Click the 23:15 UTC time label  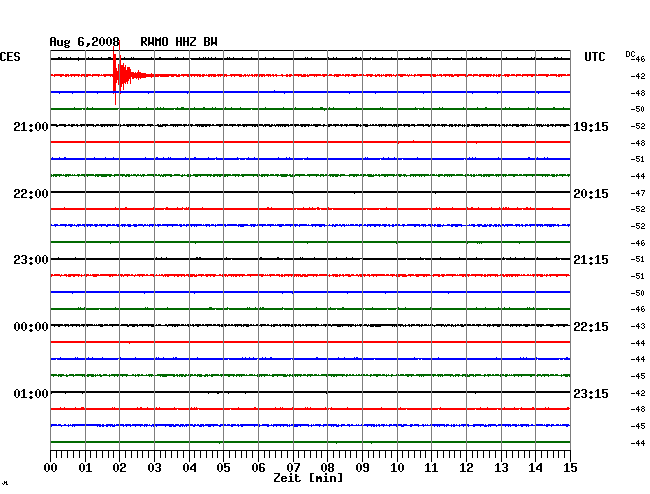(x=591, y=393)
